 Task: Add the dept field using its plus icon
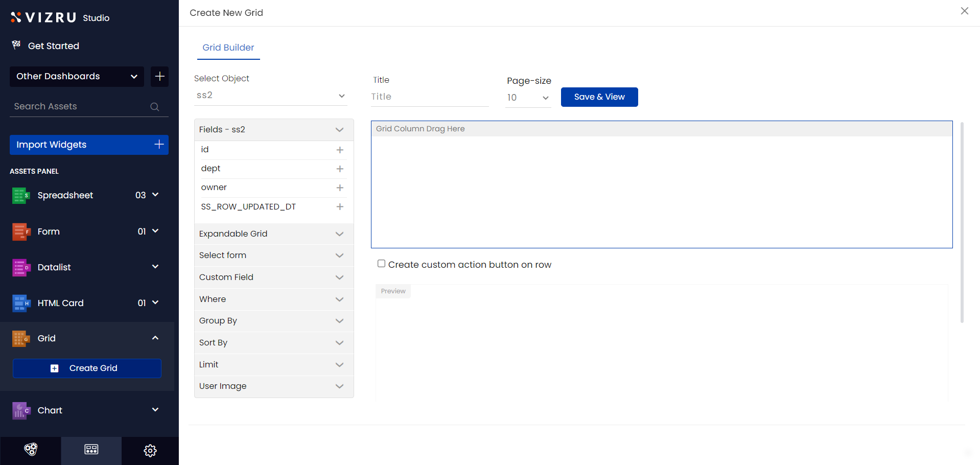pyautogui.click(x=340, y=169)
